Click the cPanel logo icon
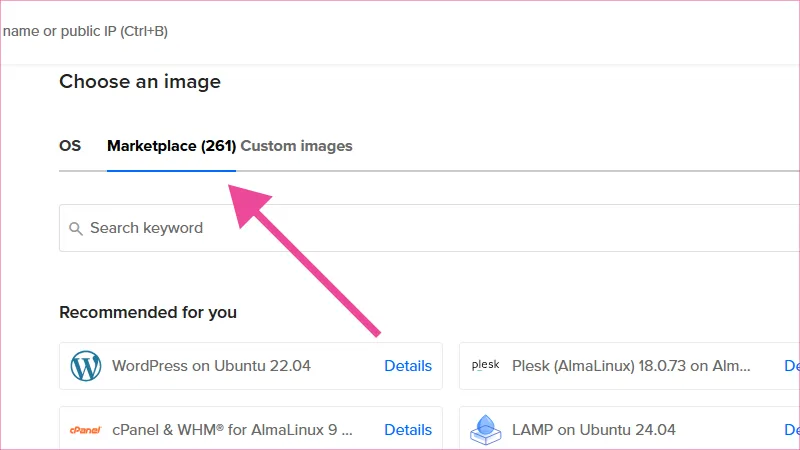Image resolution: width=800 pixels, height=450 pixels. pyautogui.click(x=86, y=430)
